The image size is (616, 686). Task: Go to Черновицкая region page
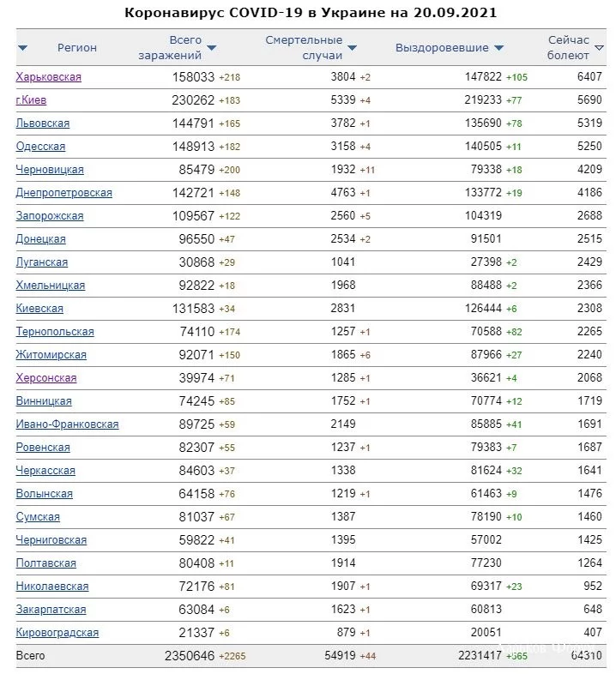(50, 170)
